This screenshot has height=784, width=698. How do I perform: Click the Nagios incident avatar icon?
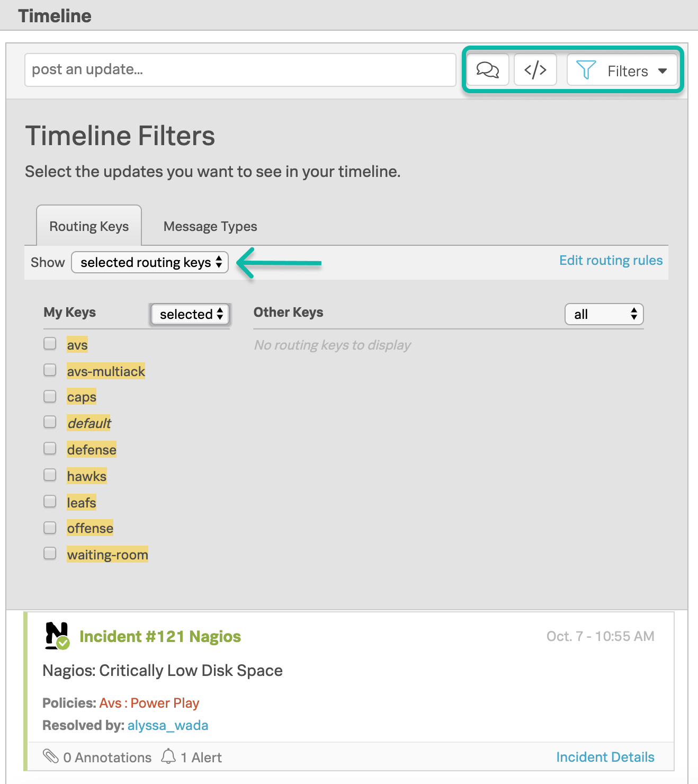56,636
